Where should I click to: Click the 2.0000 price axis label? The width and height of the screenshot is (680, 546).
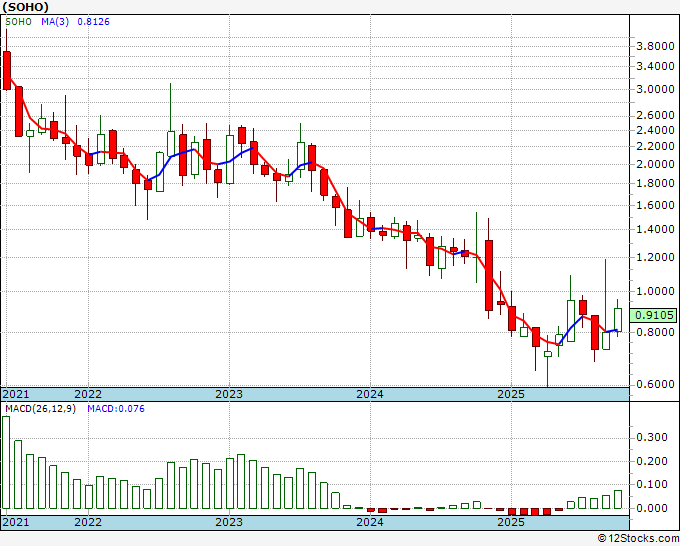(655, 164)
